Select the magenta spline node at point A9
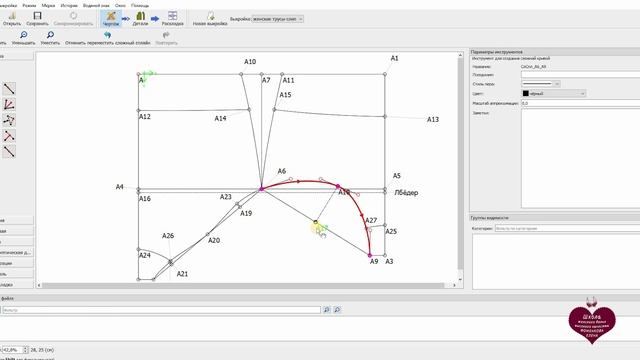The image size is (640, 360). point(370,256)
